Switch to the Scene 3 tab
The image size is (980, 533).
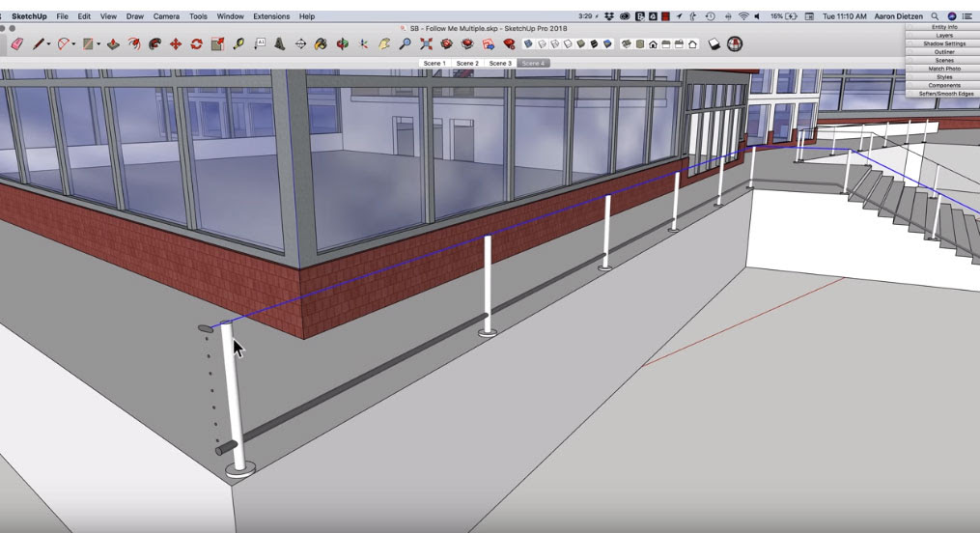point(500,63)
